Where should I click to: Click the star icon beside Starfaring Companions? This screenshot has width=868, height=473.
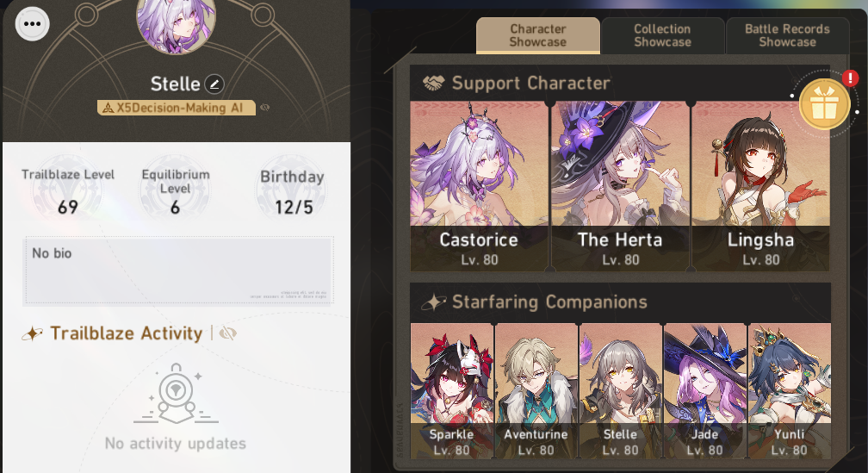[433, 302]
